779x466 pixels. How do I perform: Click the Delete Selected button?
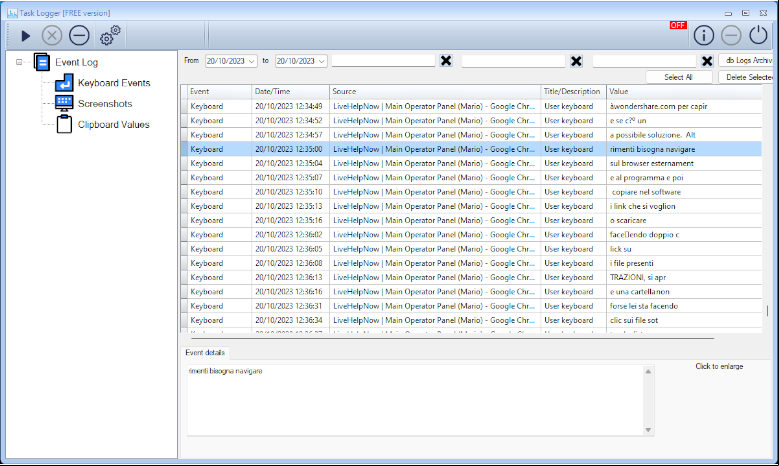pyautogui.click(x=747, y=77)
